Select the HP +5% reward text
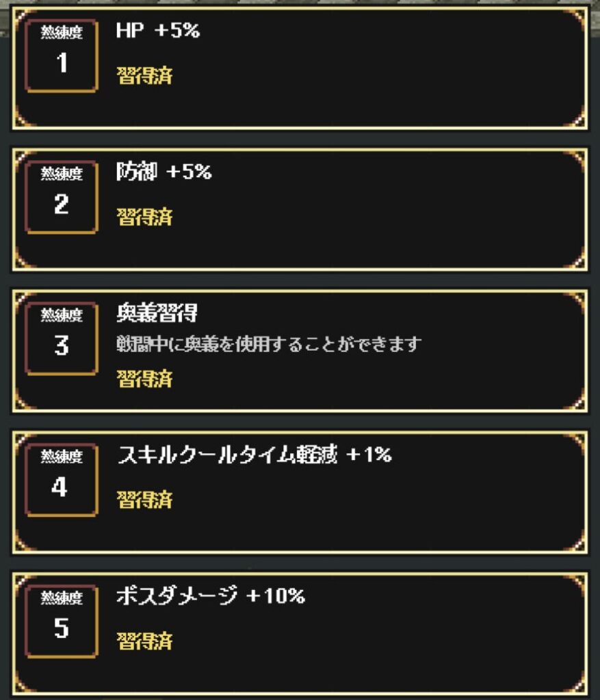The width and height of the screenshot is (600, 700). (158, 31)
